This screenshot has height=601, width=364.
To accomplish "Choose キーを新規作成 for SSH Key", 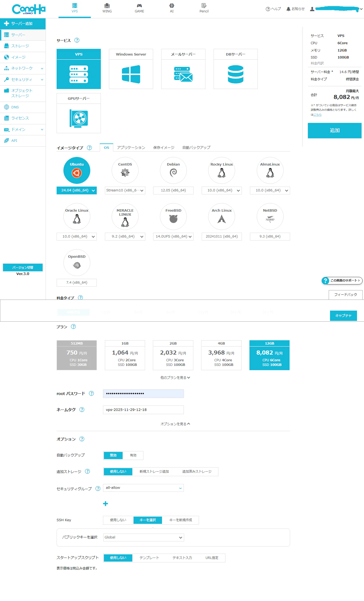I will tap(181, 520).
